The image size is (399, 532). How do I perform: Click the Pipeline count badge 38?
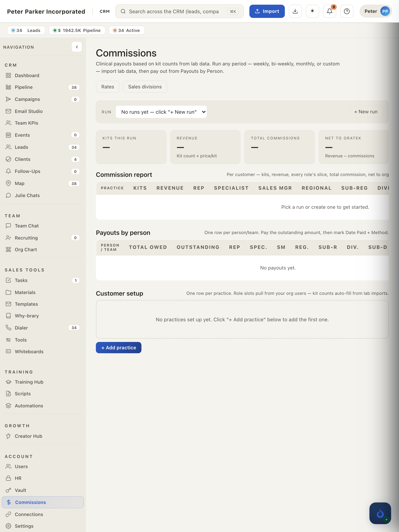(x=74, y=87)
